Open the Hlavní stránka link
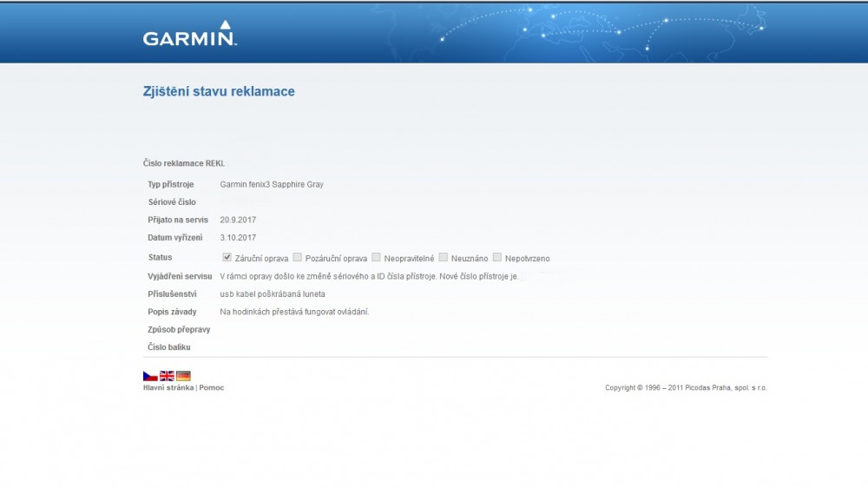The image size is (868, 488). 168,388
